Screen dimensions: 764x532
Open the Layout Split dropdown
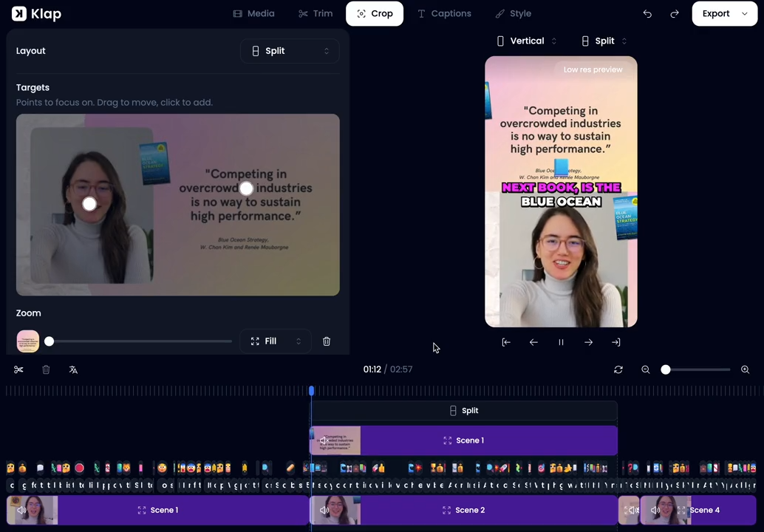290,51
